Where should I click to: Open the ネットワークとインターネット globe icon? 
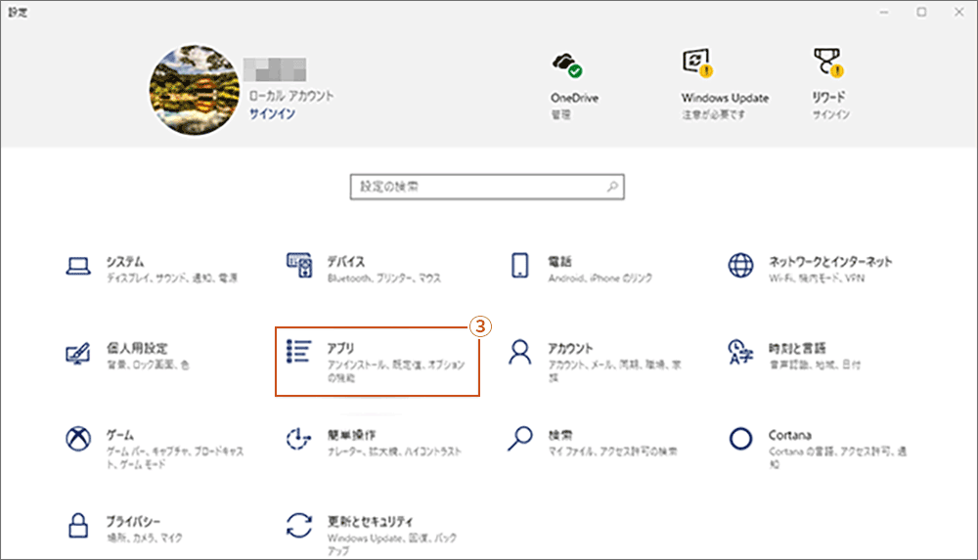tap(740, 266)
